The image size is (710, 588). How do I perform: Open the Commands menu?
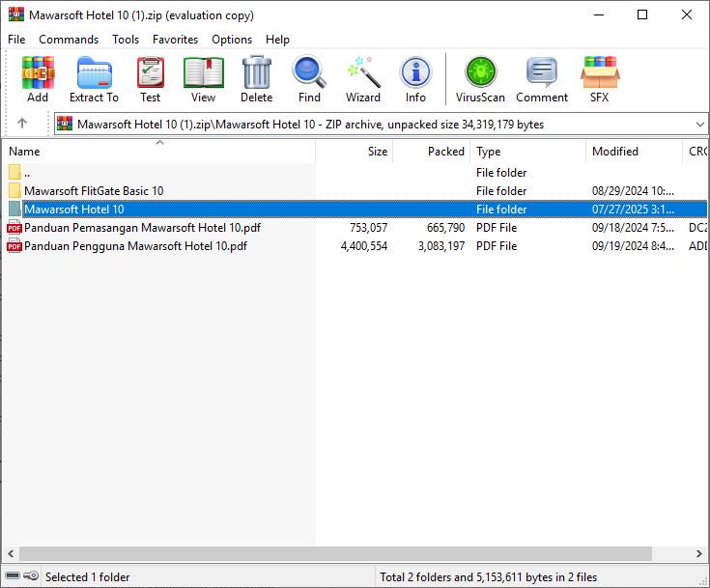pyautogui.click(x=69, y=40)
